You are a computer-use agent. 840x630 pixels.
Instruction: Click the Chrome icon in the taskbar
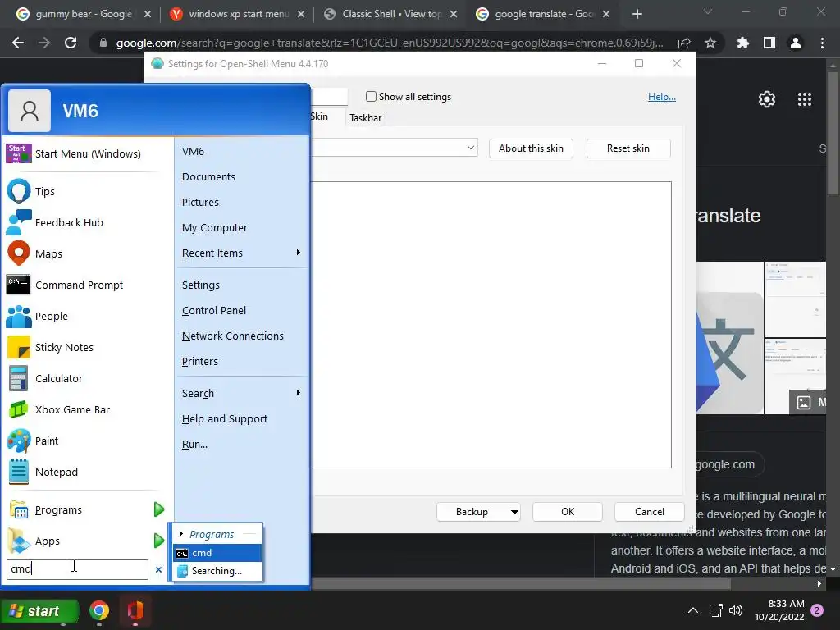point(99,610)
